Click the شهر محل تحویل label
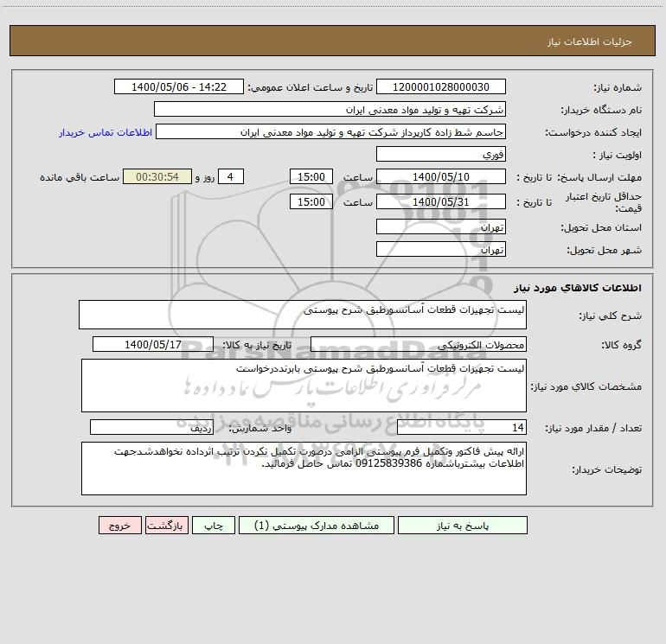This screenshot has height=644, width=666. pos(605,250)
